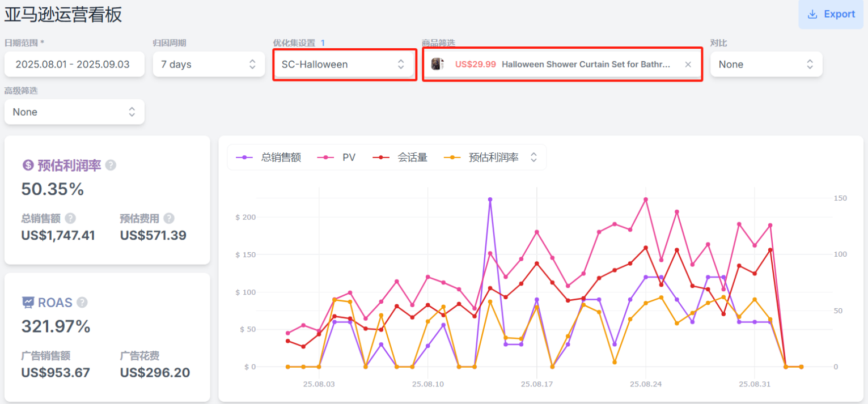Click the Export download button
868x404 pixels.
[832, 14]
